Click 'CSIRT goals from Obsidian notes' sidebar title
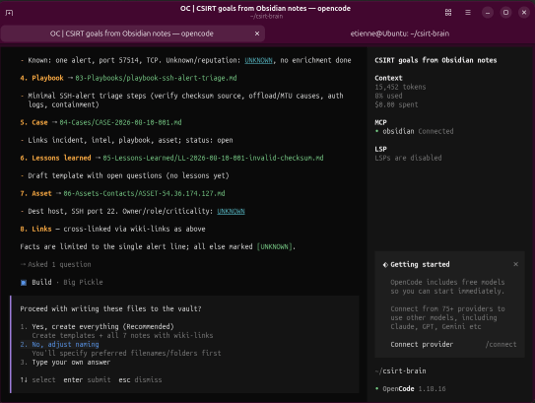The width and height of the screenshot is (535, 403). click(436, 60)
